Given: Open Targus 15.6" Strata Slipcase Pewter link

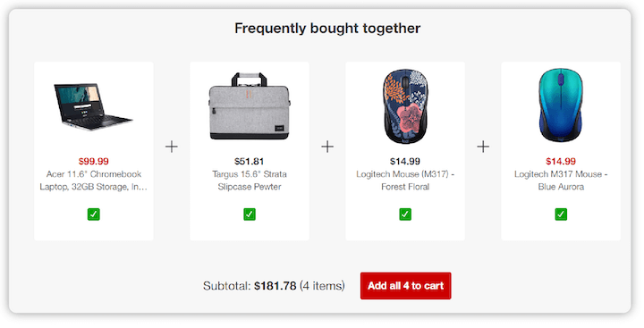Looking at the screenshot, I should tap(250, 181).
